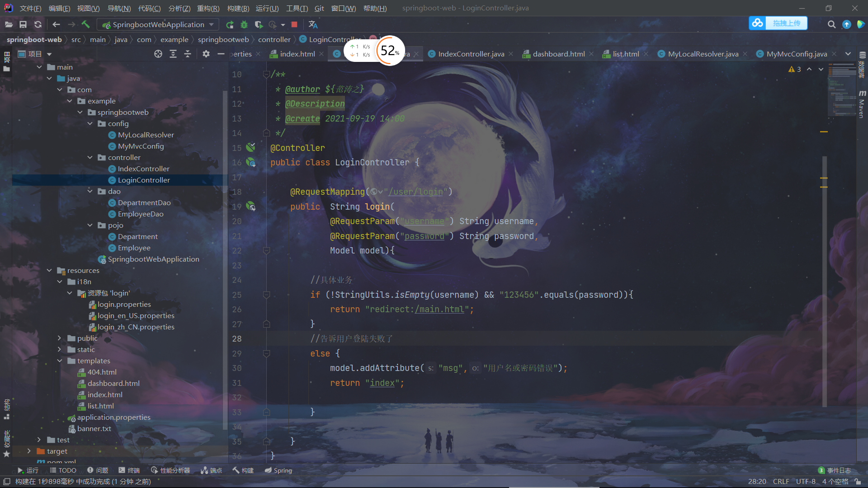This screenshot has height=488, width=868.
Task: Switch to IndexController.java tab
Action: point(471,54)
